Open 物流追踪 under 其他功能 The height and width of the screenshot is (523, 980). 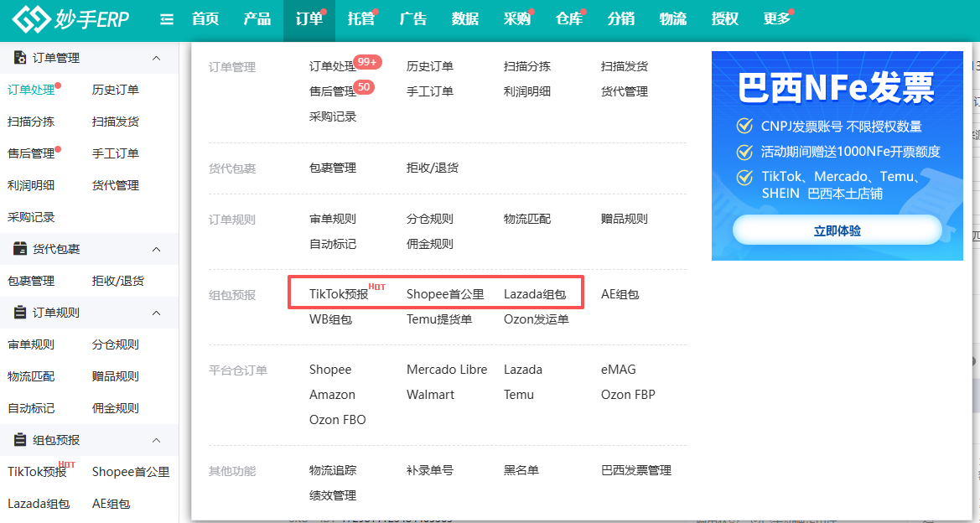[333, 470]
